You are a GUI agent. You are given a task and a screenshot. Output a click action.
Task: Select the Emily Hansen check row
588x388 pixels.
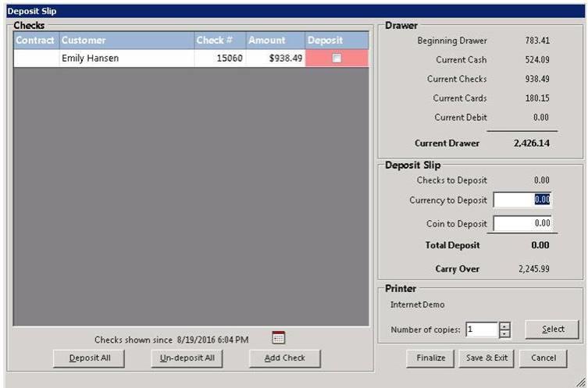(125, 59)
